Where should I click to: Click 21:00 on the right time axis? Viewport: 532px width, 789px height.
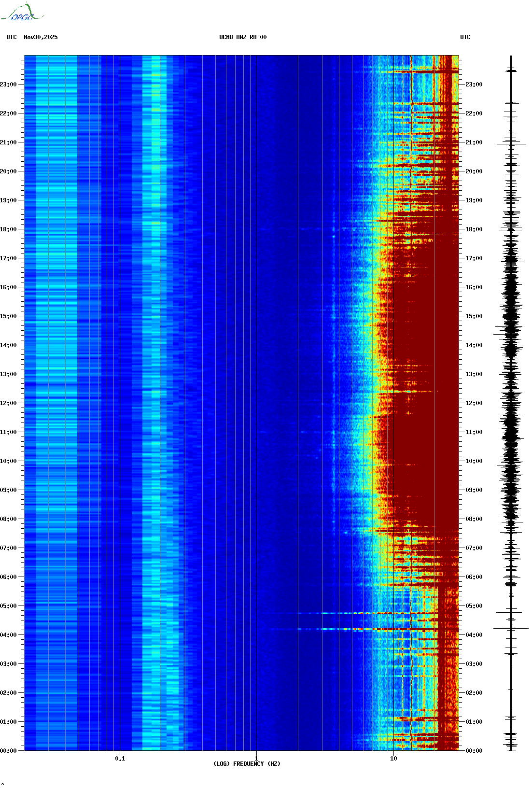pos(474,142)
